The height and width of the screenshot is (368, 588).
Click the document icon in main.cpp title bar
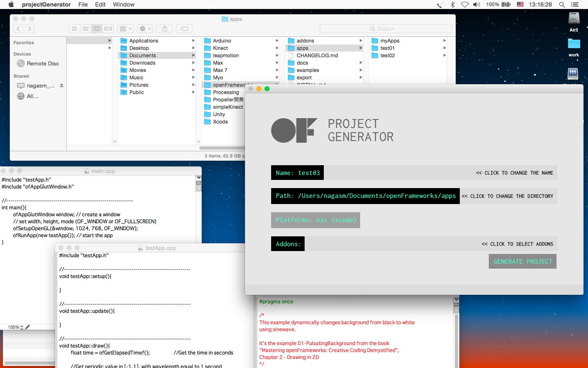click(x=87, y=171)
